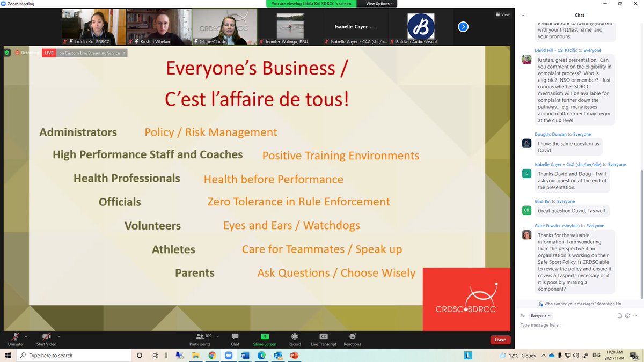Show hidden system tray icons
Viewport: 644px width, 362px height.
click(x=544, y=355)
